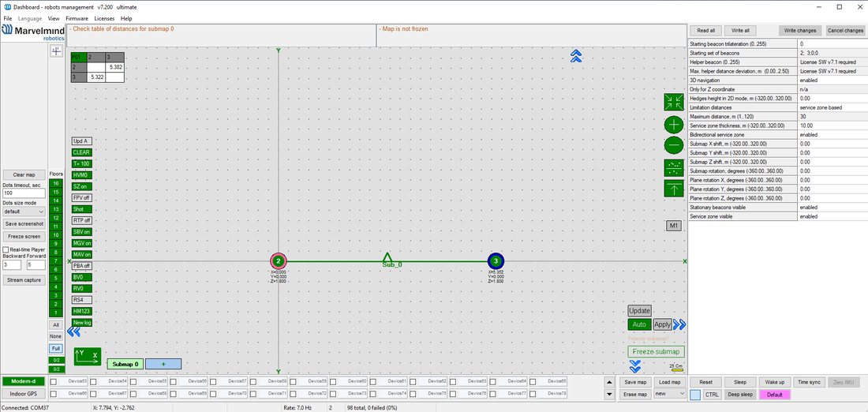Click the green zoom out minus icon
Screen dimensions: 868x412
pyautogui.click(x=674, y=145)
